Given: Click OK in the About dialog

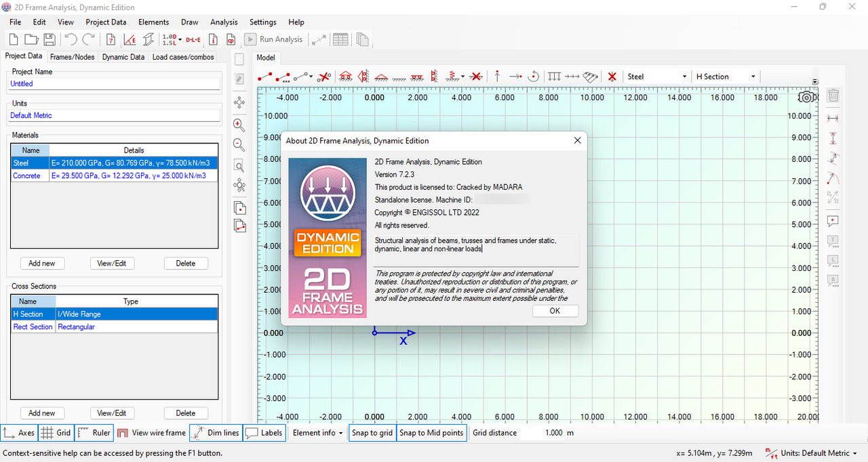Looking at the screenshot, I should (x=555, y=311).
